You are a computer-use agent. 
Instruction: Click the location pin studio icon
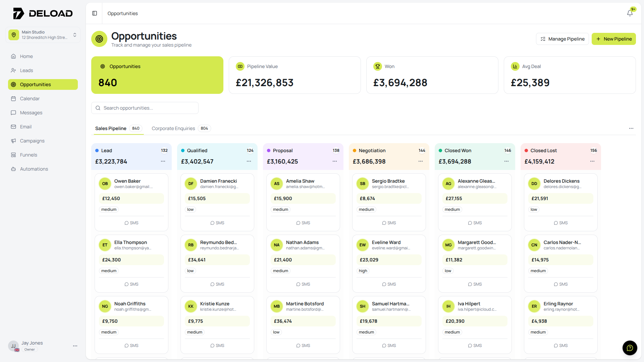pyautogui.click(x=14, y=35)
